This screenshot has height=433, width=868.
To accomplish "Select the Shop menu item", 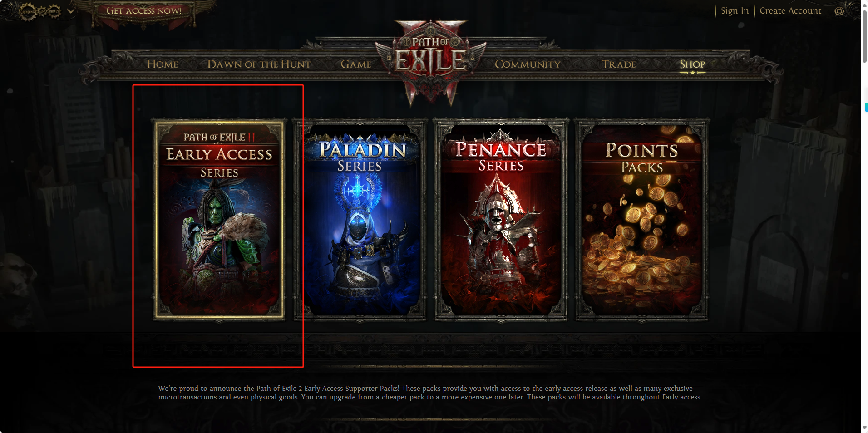I will (692, 64).
